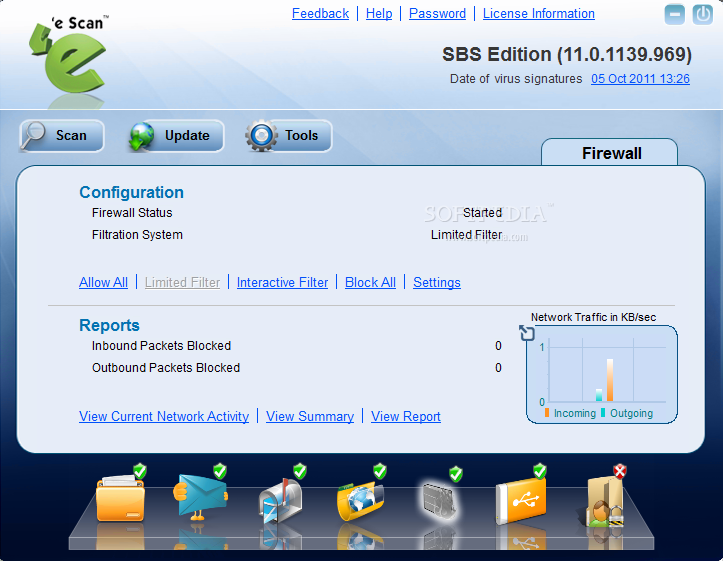This screenshot has width=723, height=561.
Task: Open the firewall Settings link
Action: 437,282
